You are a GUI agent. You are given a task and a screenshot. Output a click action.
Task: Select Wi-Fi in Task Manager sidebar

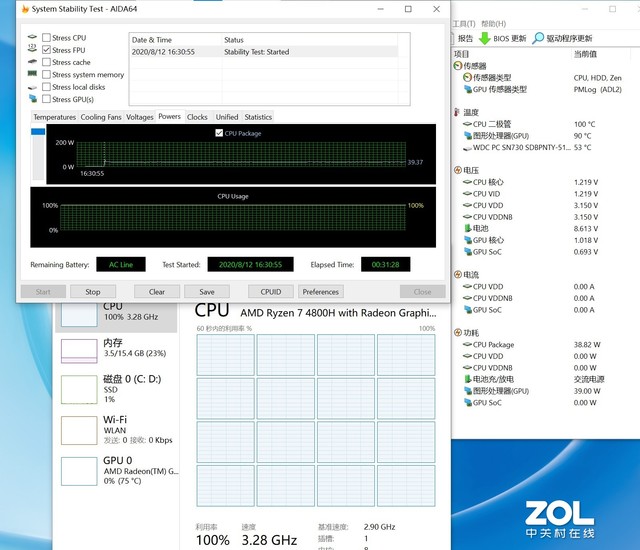pyautogui.click(x=116, y=430)
